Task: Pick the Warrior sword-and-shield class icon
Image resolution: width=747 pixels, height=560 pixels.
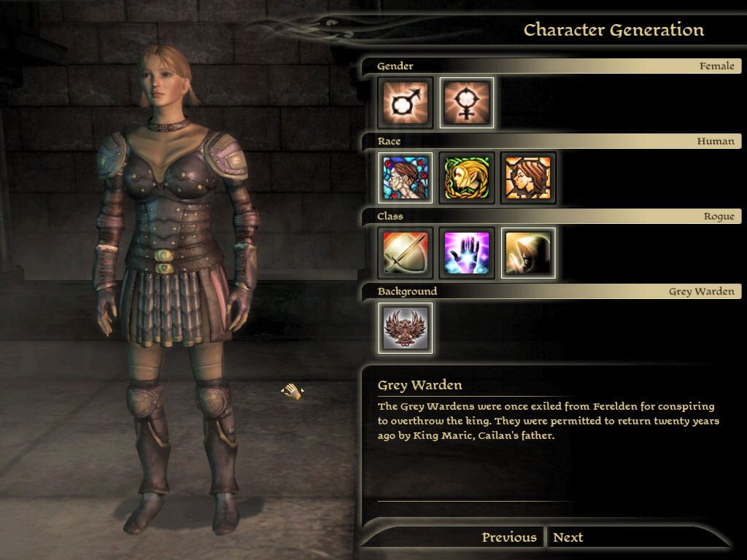Action: coord(406,253)
